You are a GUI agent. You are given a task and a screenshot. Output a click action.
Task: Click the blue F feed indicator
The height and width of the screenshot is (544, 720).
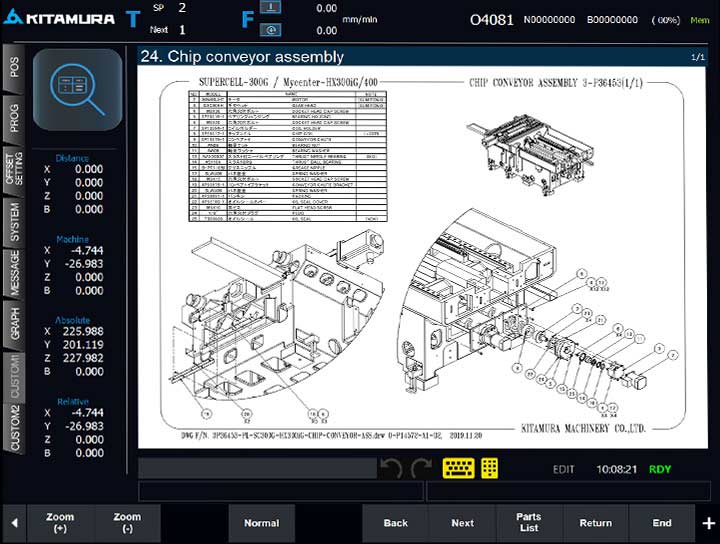coord(247,20)
